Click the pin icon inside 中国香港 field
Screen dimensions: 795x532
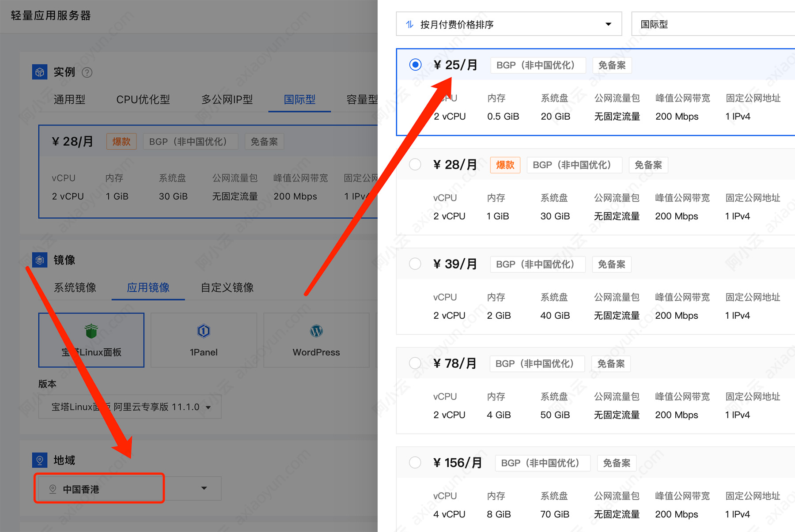[53, 489]
